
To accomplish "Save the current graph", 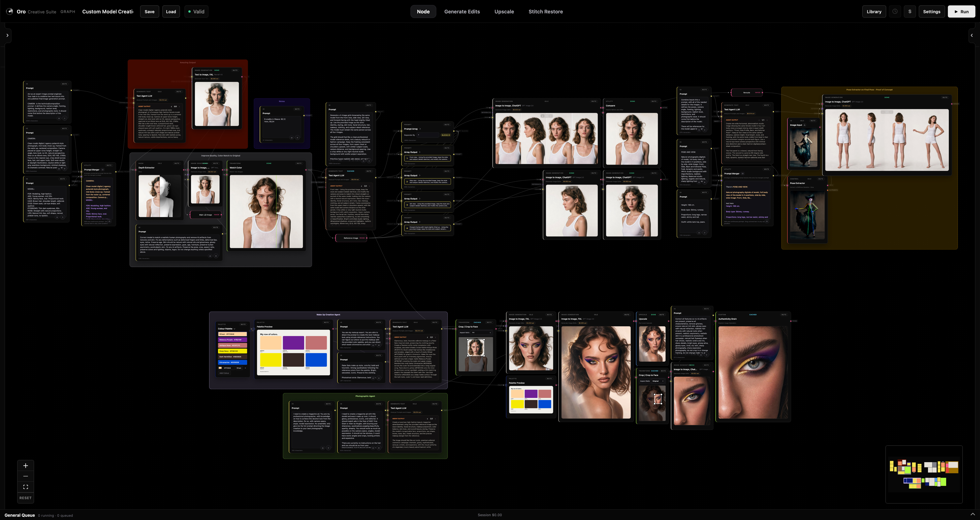I will tap(149, 11).
